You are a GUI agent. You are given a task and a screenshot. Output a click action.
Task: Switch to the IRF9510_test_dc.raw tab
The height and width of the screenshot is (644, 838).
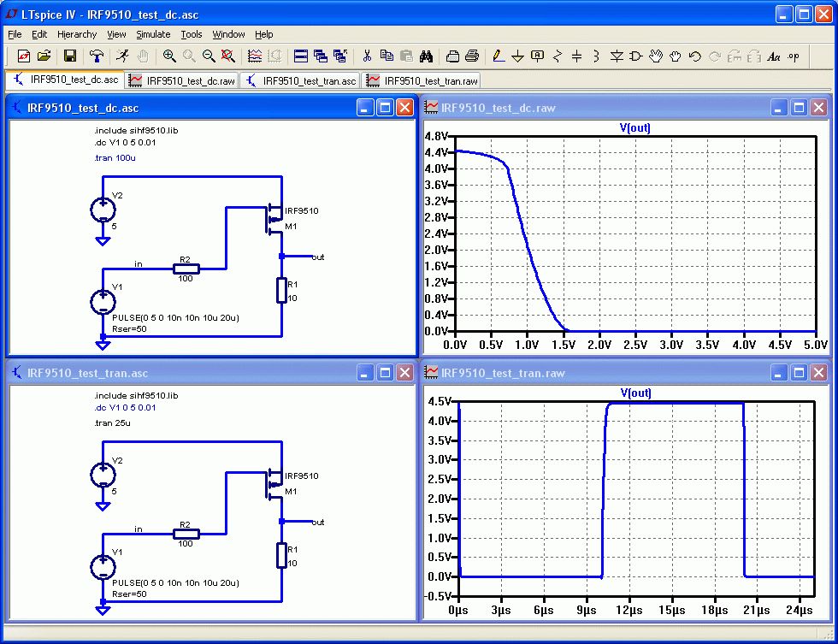[x=182, y=80]
